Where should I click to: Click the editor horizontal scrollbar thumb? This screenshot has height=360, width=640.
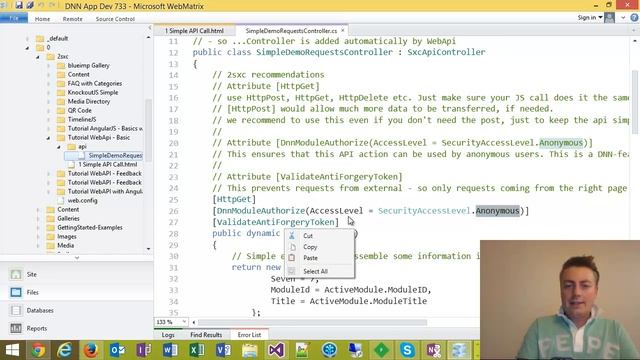[312, 322]
